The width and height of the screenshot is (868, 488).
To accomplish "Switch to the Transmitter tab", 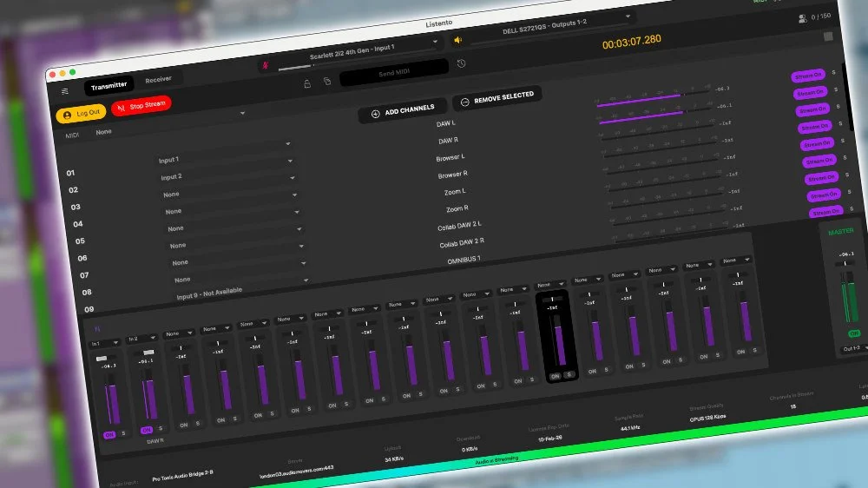I will 109,85.
